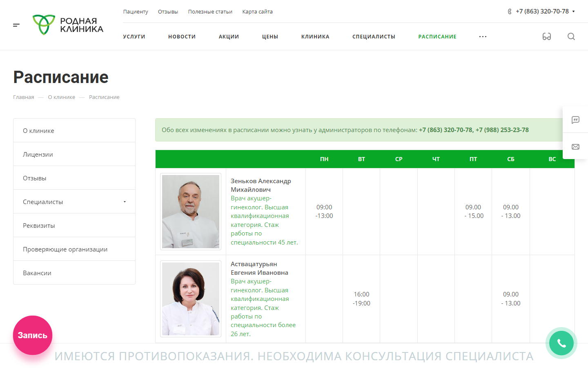Show more menu items via three dots
The height and width of the screenshot is (368, 588).
click(483, 37)
